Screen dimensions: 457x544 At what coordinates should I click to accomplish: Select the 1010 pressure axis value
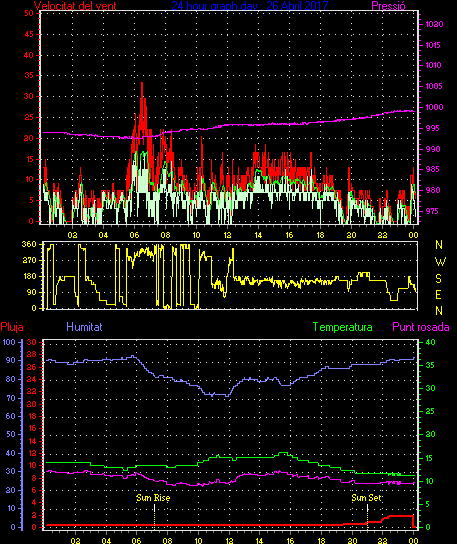pos(433,65)
